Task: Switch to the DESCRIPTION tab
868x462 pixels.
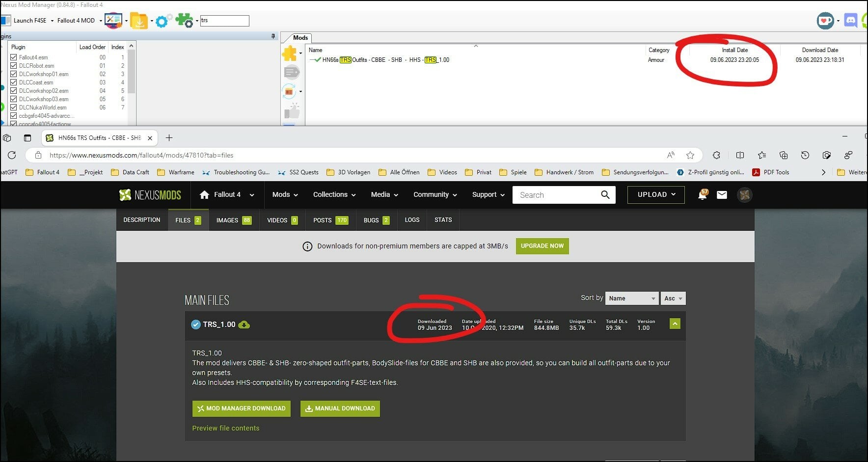Action: pyautogui.click(x=142, y=220)
